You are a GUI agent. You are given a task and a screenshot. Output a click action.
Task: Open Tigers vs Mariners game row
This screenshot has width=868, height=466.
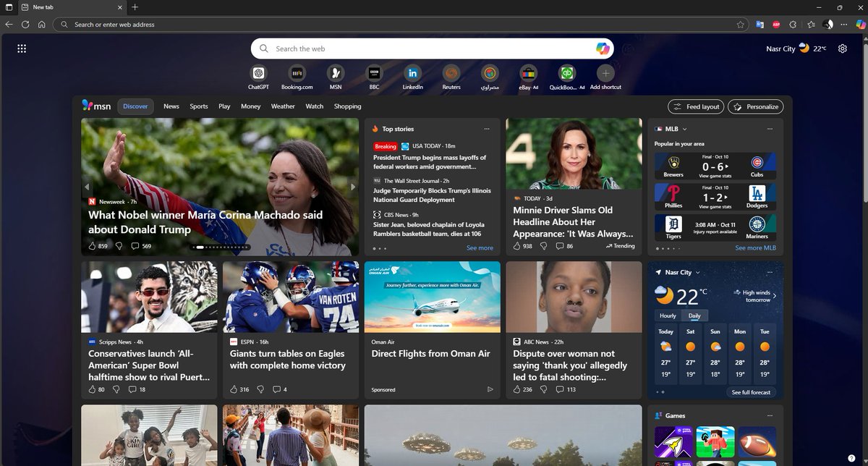[715, 226]
